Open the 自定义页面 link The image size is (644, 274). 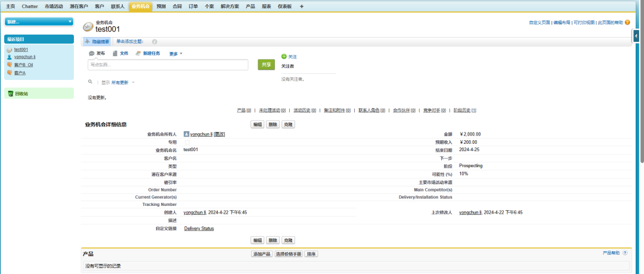point(539,23)
